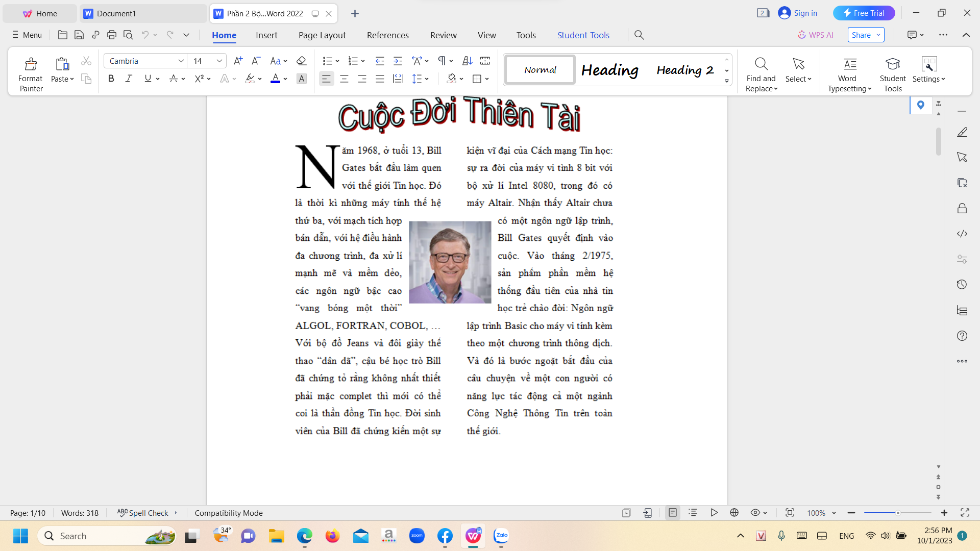980x551 pixels.
Task: Click the Bill Gates photo in document
Action: click(450, 262)
